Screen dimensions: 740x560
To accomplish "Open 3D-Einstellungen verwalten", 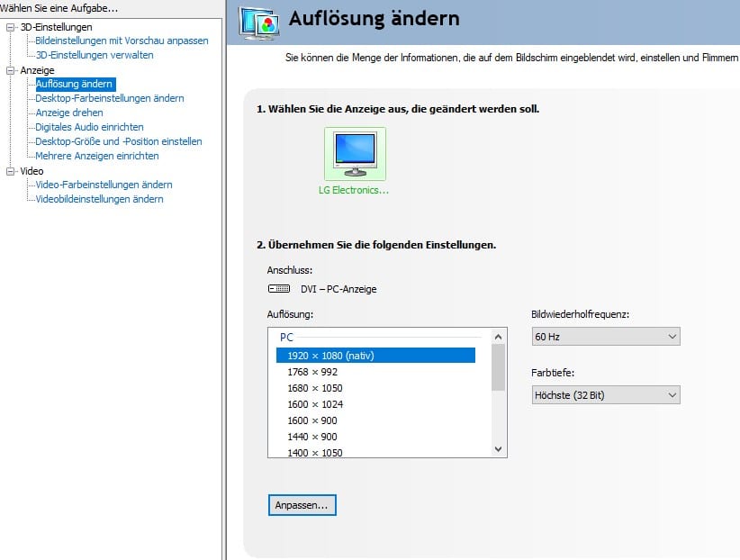I will (95, 55).
